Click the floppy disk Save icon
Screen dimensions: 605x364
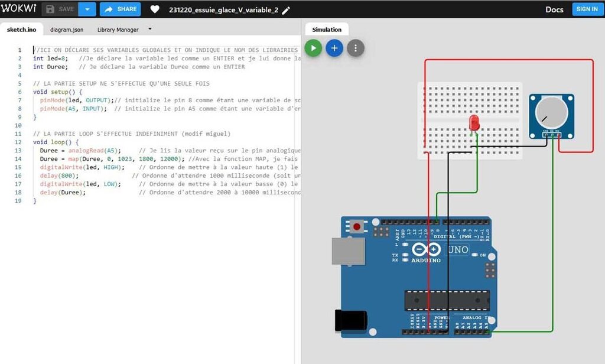click(x=50, y=9)
